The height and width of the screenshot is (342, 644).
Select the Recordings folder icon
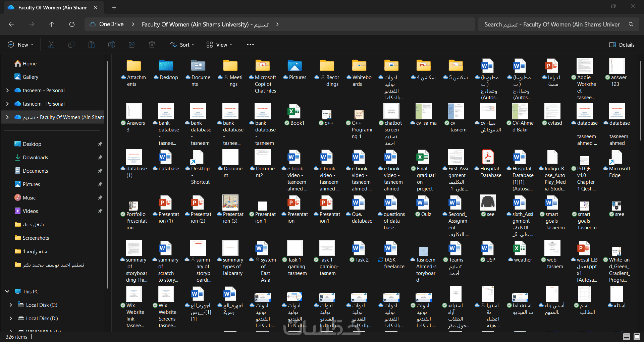327,66
